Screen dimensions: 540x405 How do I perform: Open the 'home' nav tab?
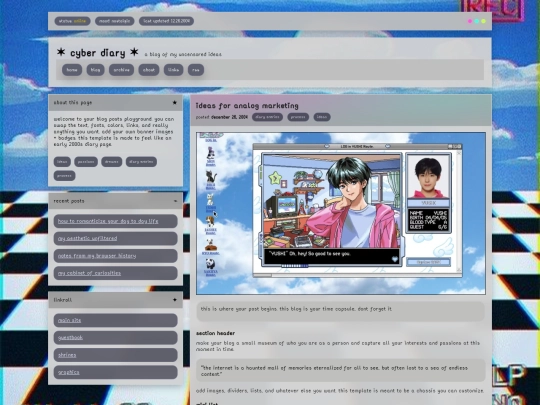point(72,70)
